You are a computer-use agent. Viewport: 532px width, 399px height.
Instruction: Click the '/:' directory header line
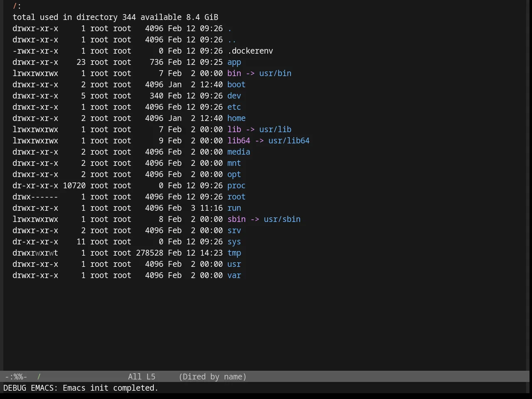pos(17,6)
